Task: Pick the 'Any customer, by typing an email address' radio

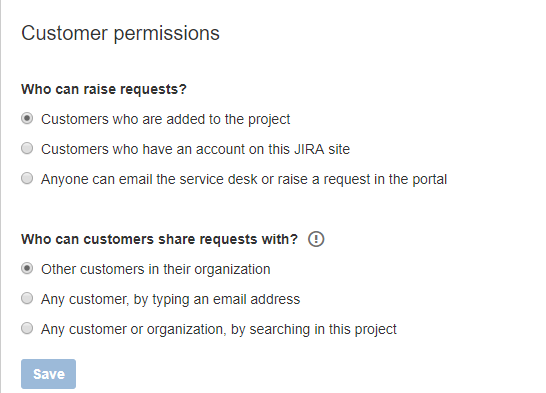Action: [x=27, y=298]
